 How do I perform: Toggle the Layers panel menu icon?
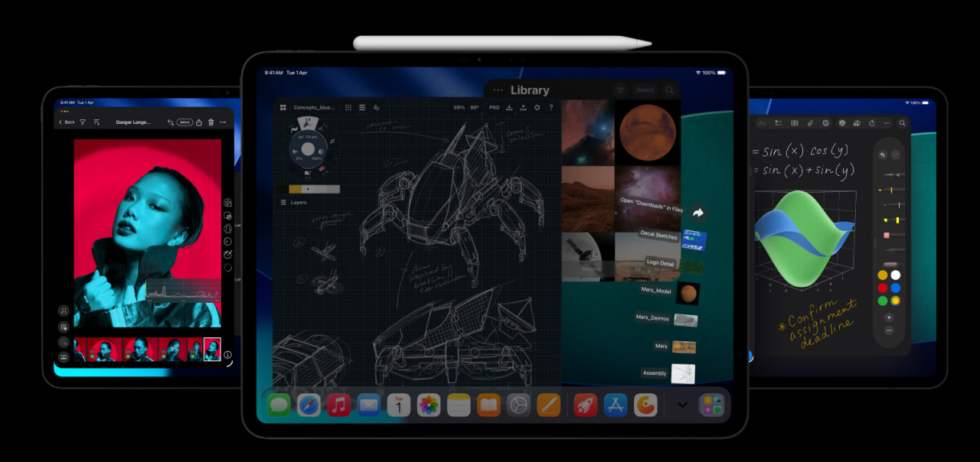283,203
